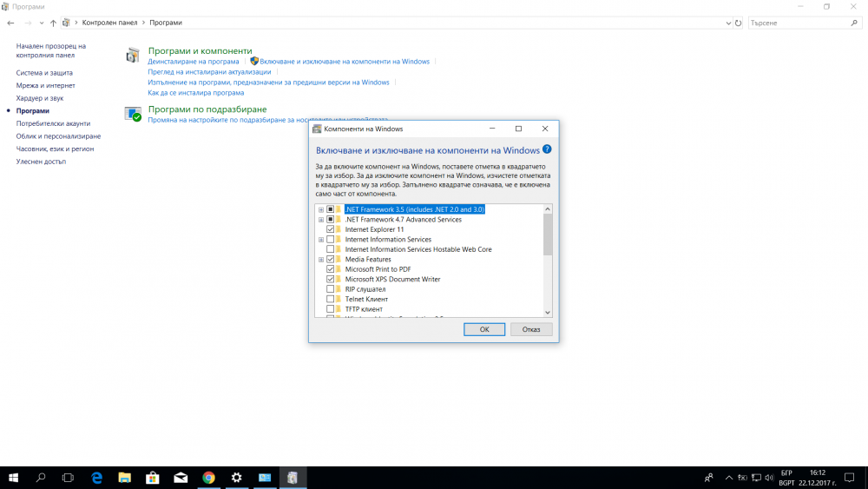The width and height of the screenshot is (868, 489).
Task: Open the Action Center notifications icon
Action: coord(849,478)
